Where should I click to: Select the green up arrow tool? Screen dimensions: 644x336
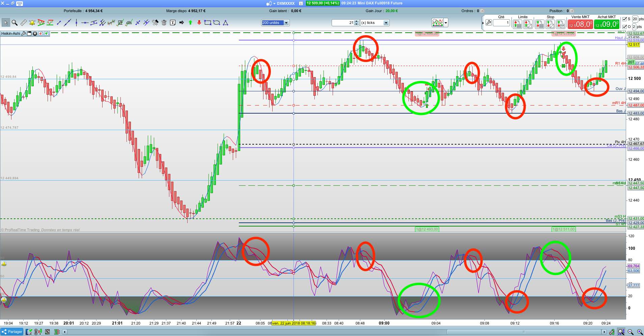[x=190, y=23]
